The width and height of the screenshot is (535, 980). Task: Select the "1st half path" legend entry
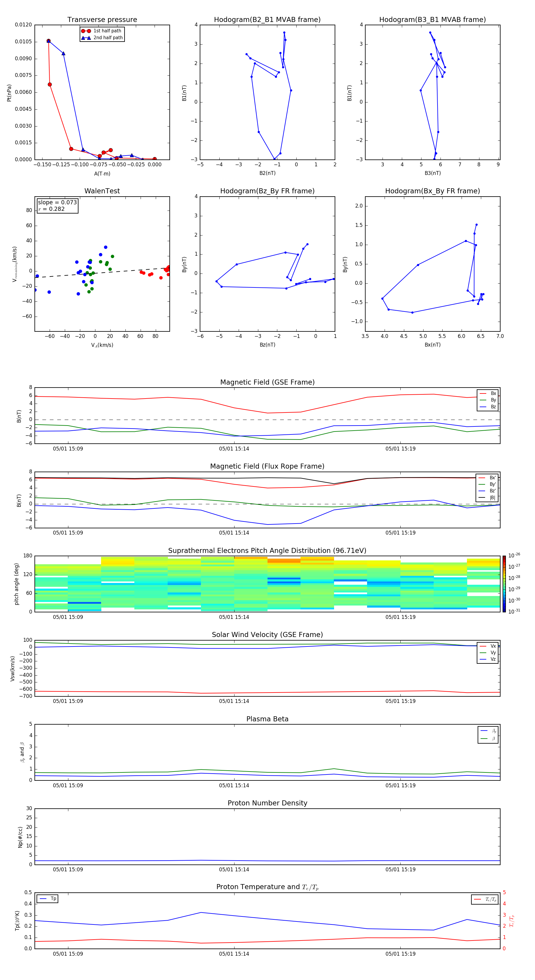102,31
